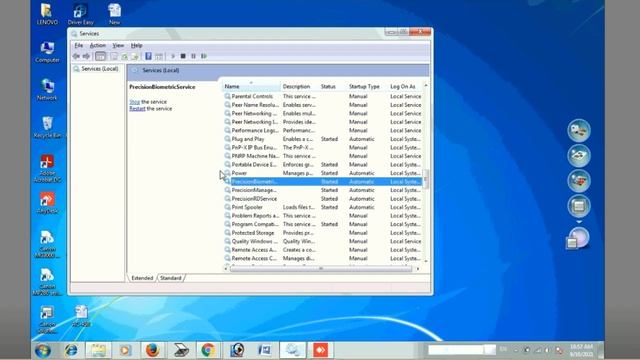This screenshot has height=360, width=640.
Task: Sort by the Startup Type column header
Action: pyautogui.click(x=367, y=87)
